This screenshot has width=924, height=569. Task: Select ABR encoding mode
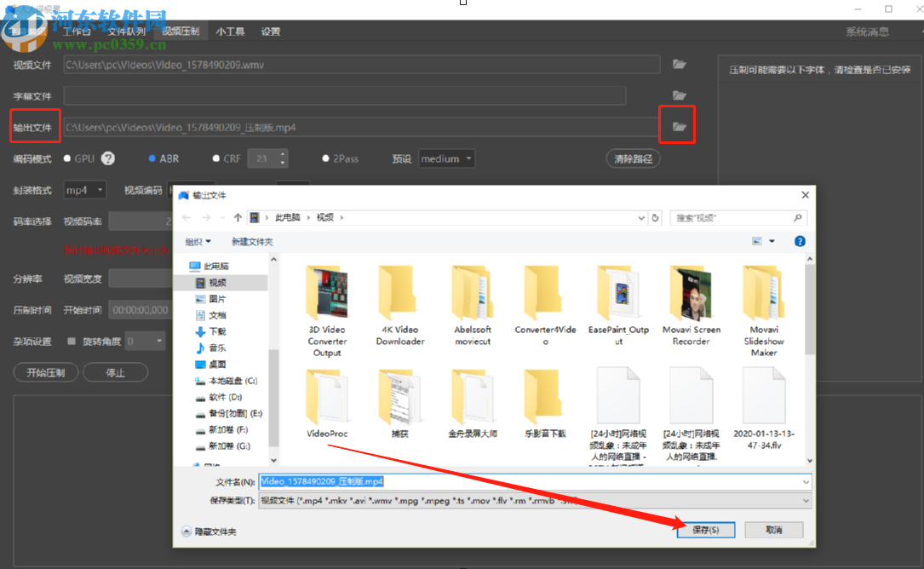coord(152,158)
